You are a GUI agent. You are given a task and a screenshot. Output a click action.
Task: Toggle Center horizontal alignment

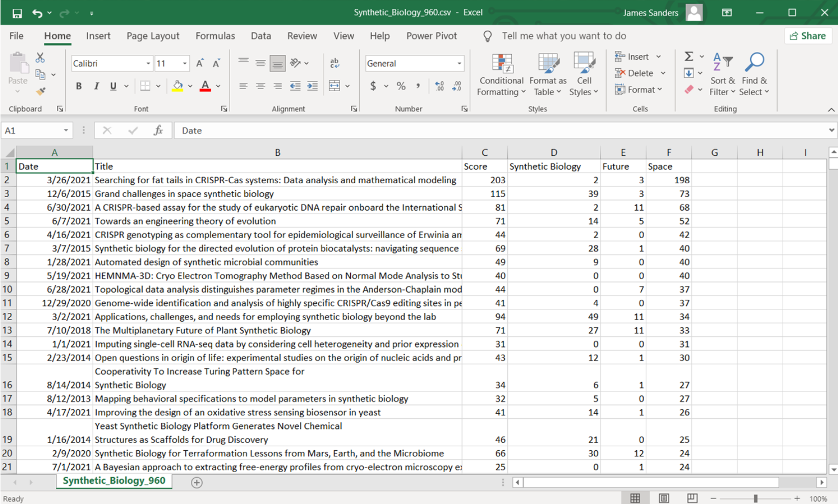click(x=261, y=86)
